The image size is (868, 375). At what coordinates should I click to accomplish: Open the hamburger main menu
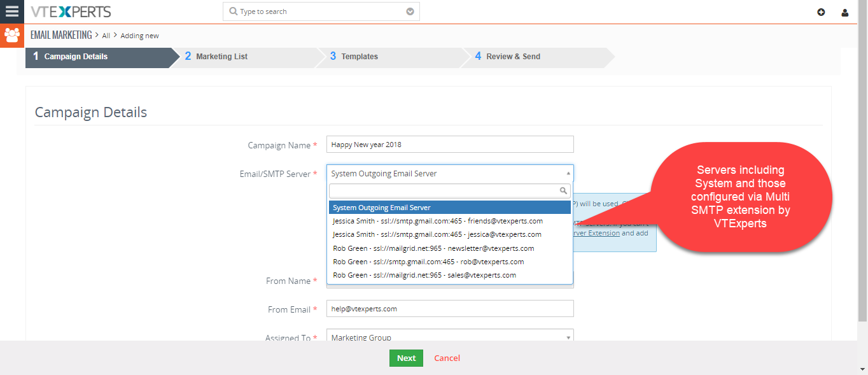[x=12, y=11]
